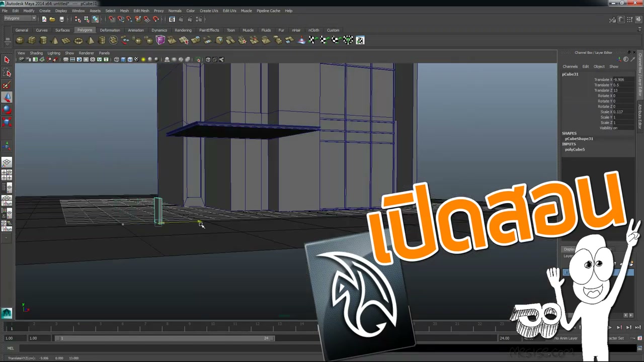Image resolution: width=644 pixels, height=362 pixels.
Task: Select the Show Manipulator tool
Action: tap(7, 146)
